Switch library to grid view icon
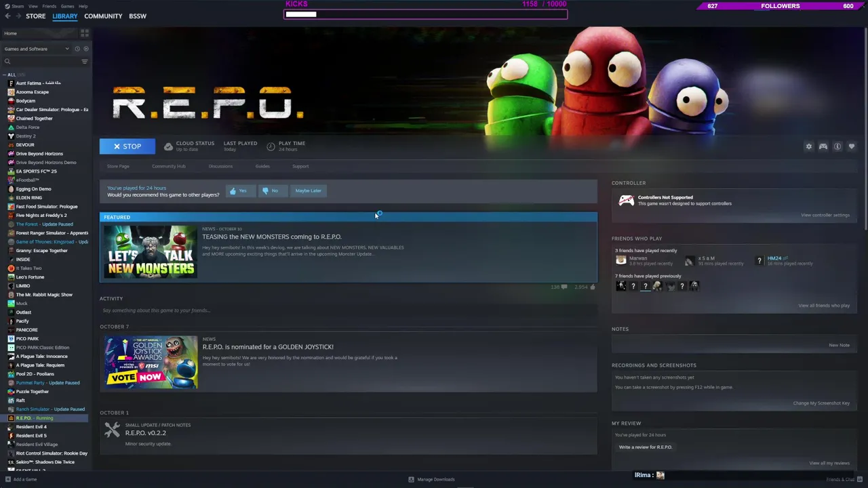 coord(85,33)
